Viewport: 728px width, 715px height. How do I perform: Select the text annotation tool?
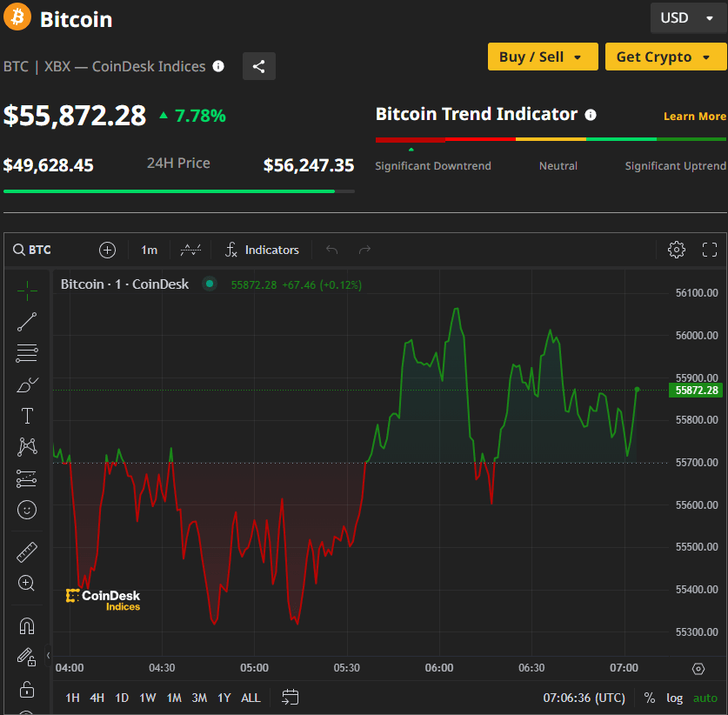27,416
